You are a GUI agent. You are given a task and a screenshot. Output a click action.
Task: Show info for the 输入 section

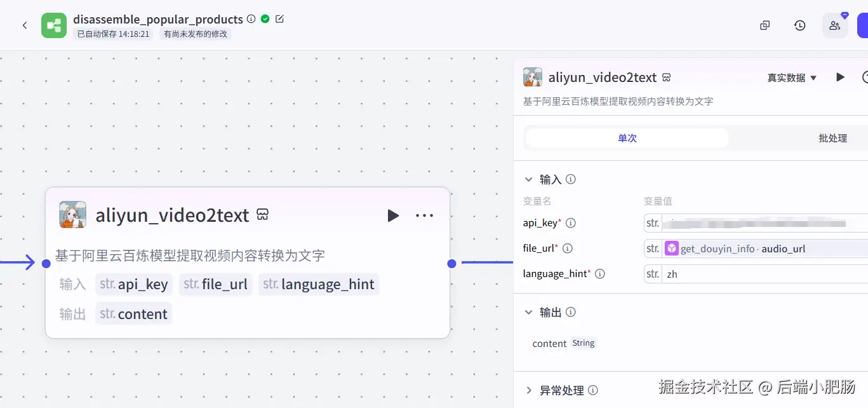571,179
